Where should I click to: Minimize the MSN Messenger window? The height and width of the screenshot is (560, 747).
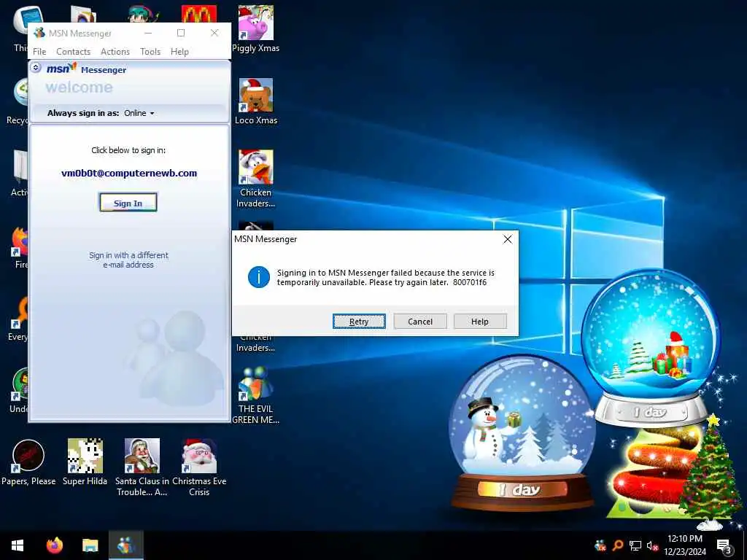click(148, 33)
